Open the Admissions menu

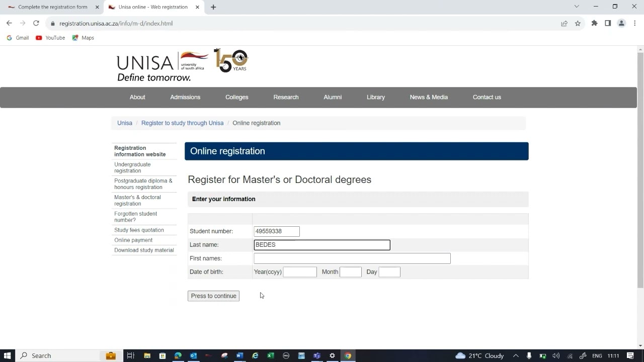point(185,97)
